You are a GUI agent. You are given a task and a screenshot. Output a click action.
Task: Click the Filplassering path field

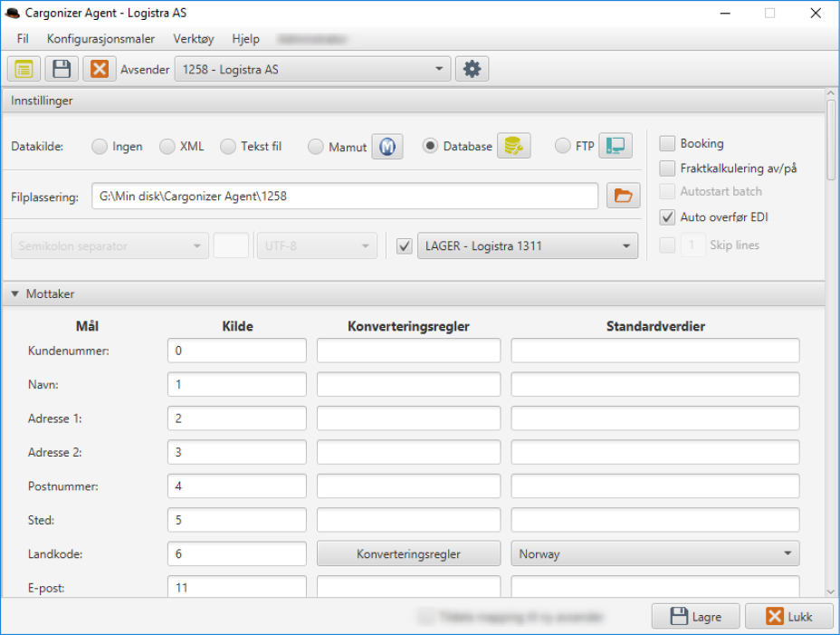point(345,196)
